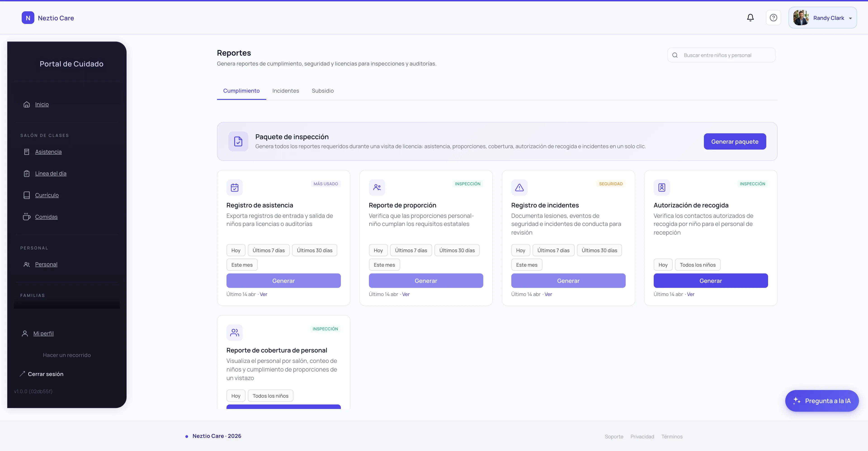Go to Asistencia in the sidebar
The height and width of the screenshot is (451, 868).
(x=48, y=152)
